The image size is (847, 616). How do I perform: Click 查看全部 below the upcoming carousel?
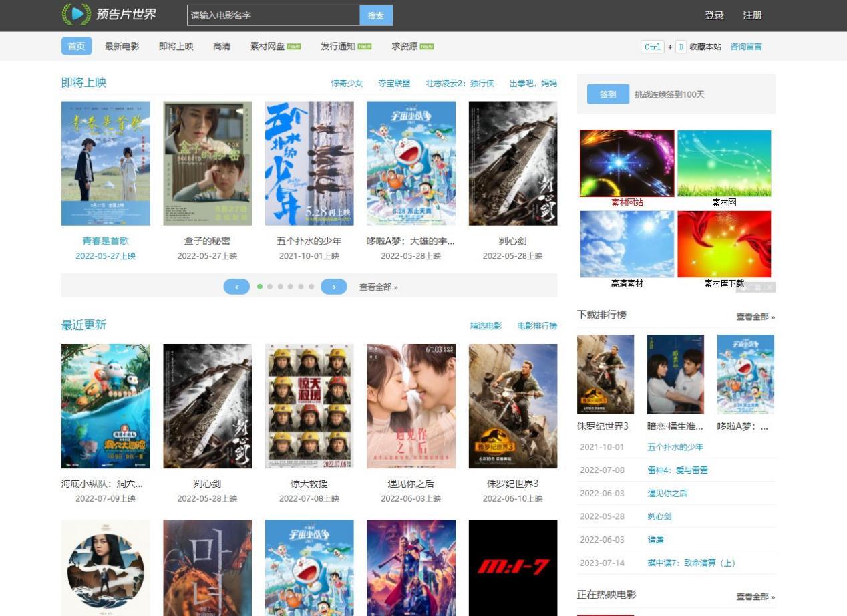(x=379, y=287)
